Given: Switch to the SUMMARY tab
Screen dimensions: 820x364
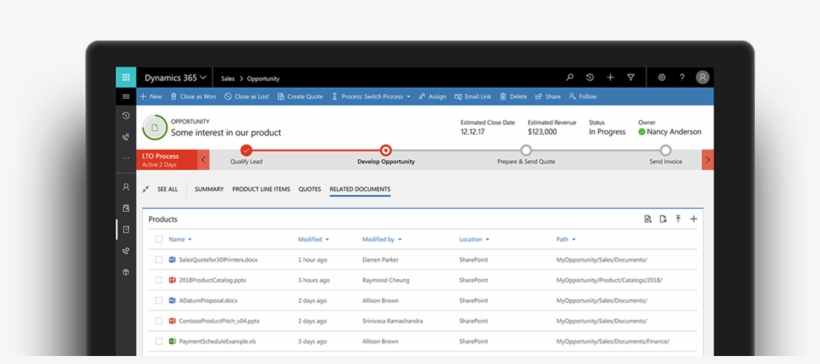Looking at the screenshot, I should tap(209, 189).
